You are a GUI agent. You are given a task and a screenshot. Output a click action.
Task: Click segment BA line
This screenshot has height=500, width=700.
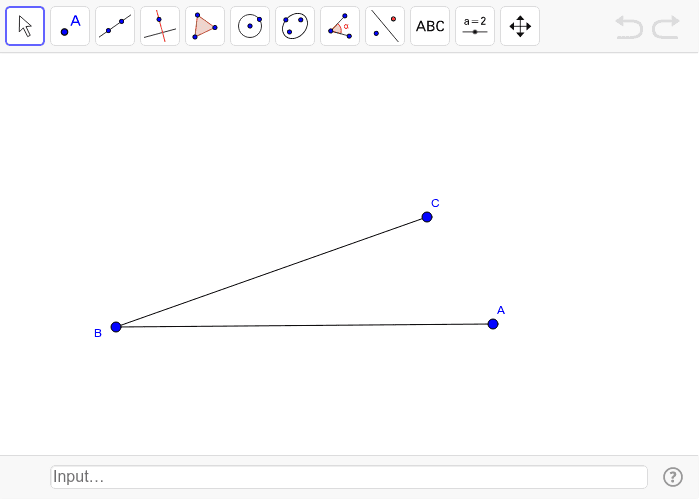point(304,325)
